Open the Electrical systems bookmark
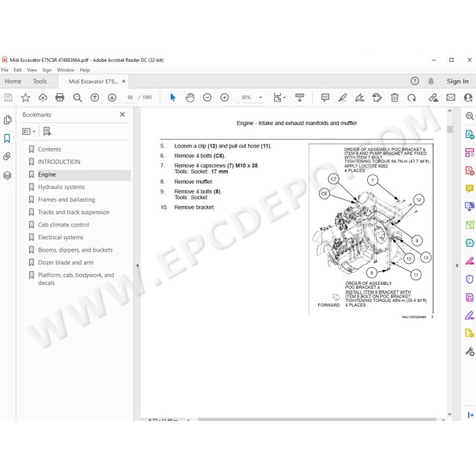Screen dimensions: 476x476 [x=61, y=237]
